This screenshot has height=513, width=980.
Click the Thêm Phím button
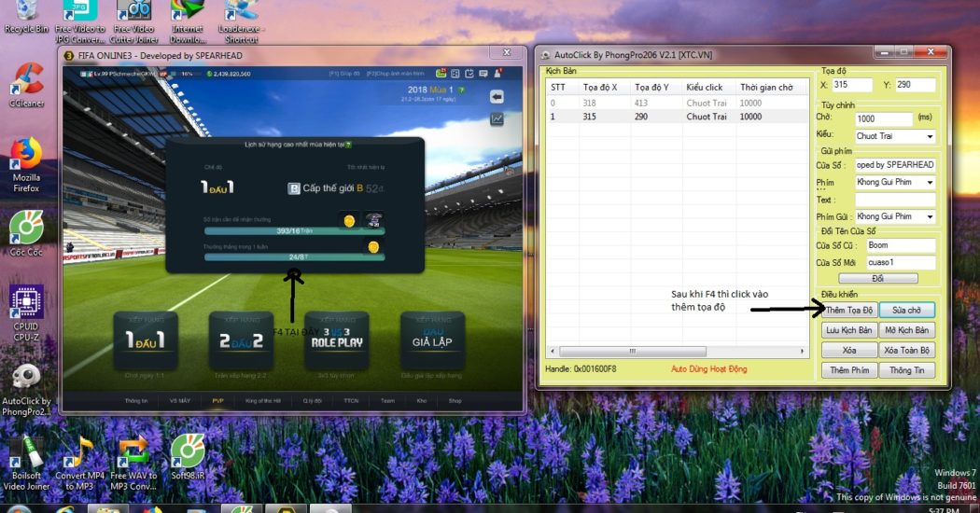848,370
